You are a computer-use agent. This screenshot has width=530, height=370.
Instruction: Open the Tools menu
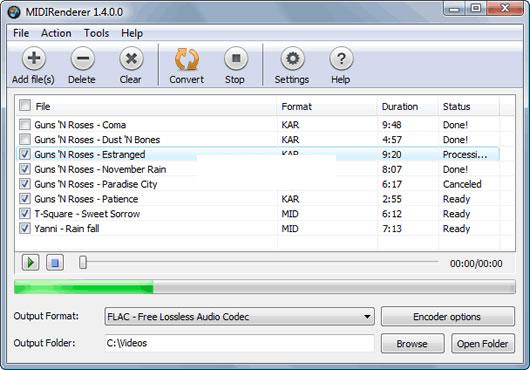96,33
